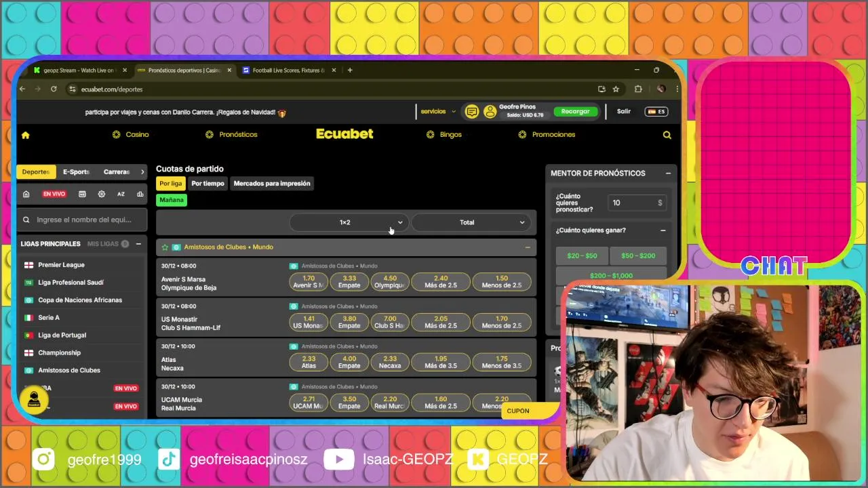Open the Total market dropdown
This screenshot has height=488, width=868.
coord(471,222)
